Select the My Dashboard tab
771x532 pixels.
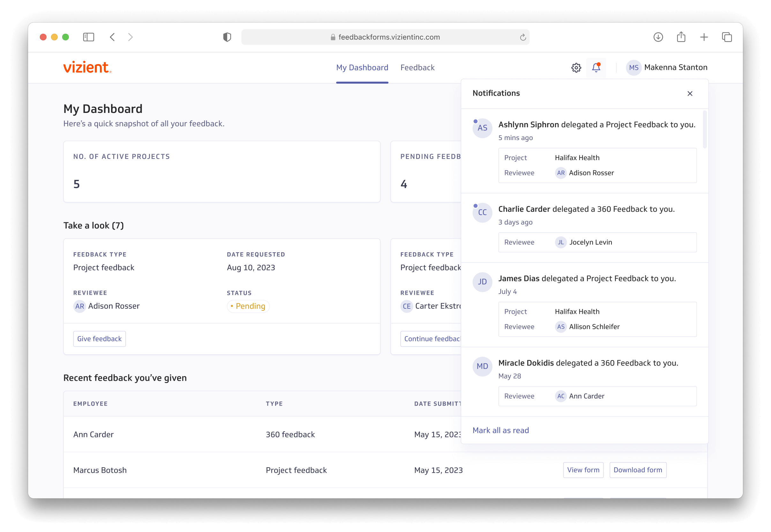362,68
